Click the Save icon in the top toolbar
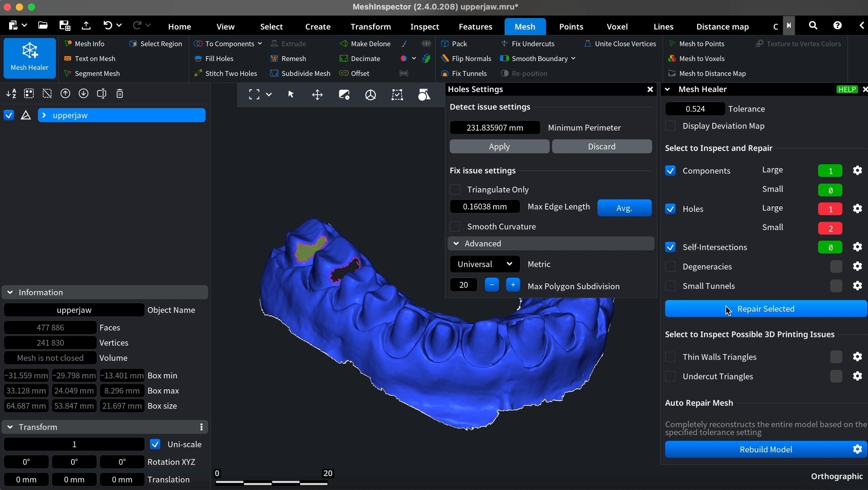 tap(65, 25)
